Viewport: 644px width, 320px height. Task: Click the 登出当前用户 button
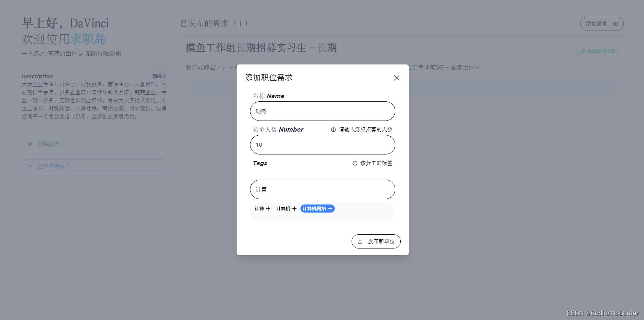tap(95, 166)
